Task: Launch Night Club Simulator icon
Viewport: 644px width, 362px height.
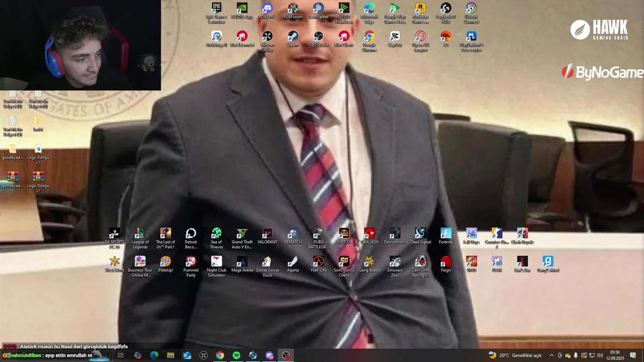Action: pos(216,266)
